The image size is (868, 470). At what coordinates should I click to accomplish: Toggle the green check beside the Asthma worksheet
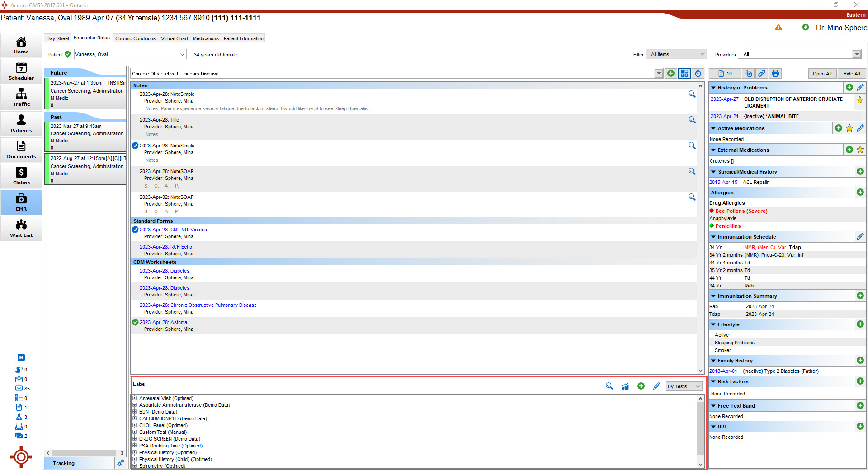pos(135,322)
